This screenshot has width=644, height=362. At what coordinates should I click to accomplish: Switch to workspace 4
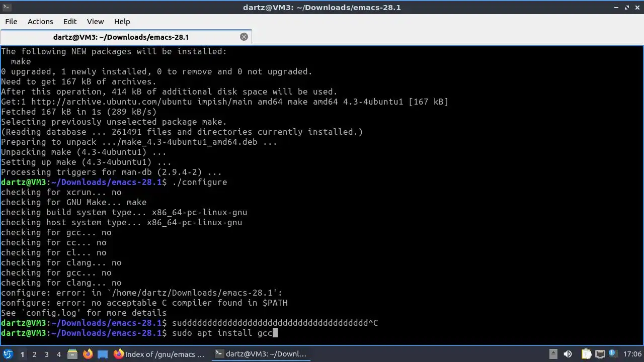[x=58, y=354]
